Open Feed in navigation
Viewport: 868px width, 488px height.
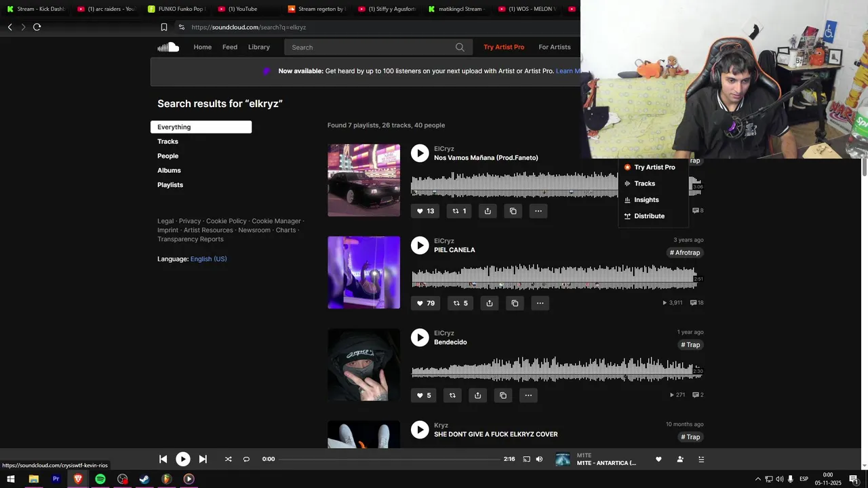click(x=230, y=47)
